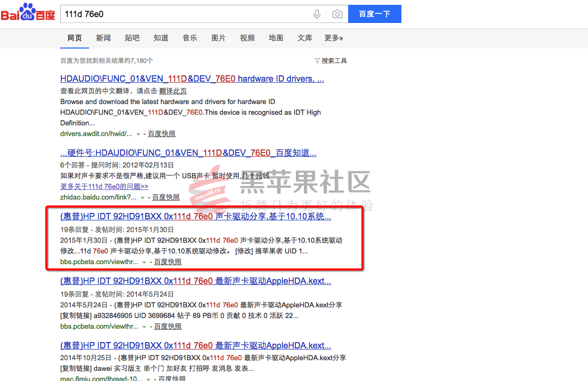Switch to the 新闻 tab

[103, 38]
